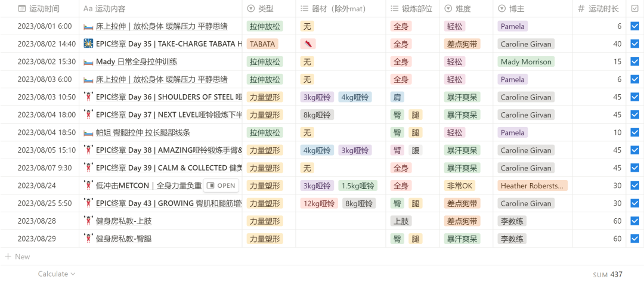Click the 腹 tag in Day 38 row

(x=415, y=150)
